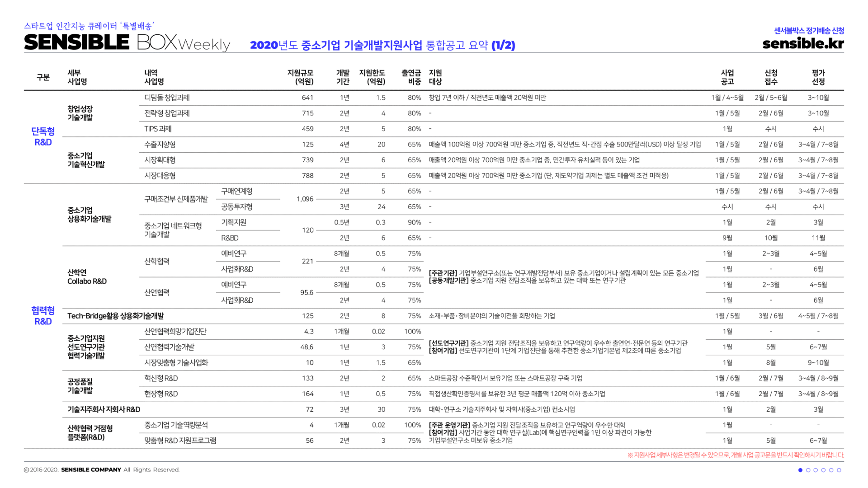Select 산연협력기술개발 cell
This screenshot has width=868, height=488.
click(169, 347)
